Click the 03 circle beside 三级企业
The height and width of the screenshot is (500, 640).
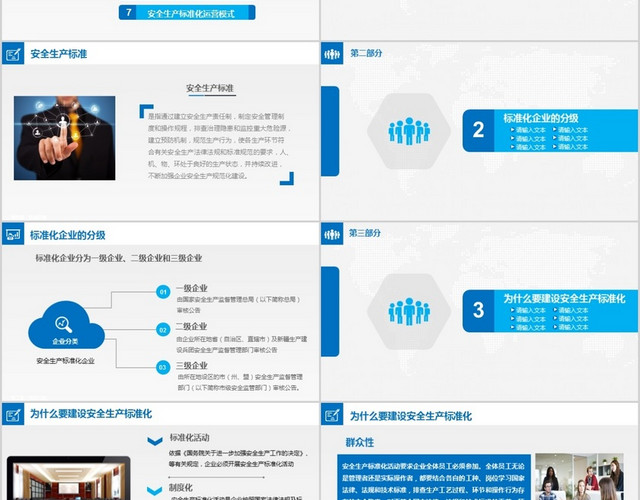click(x=163, y=367)
